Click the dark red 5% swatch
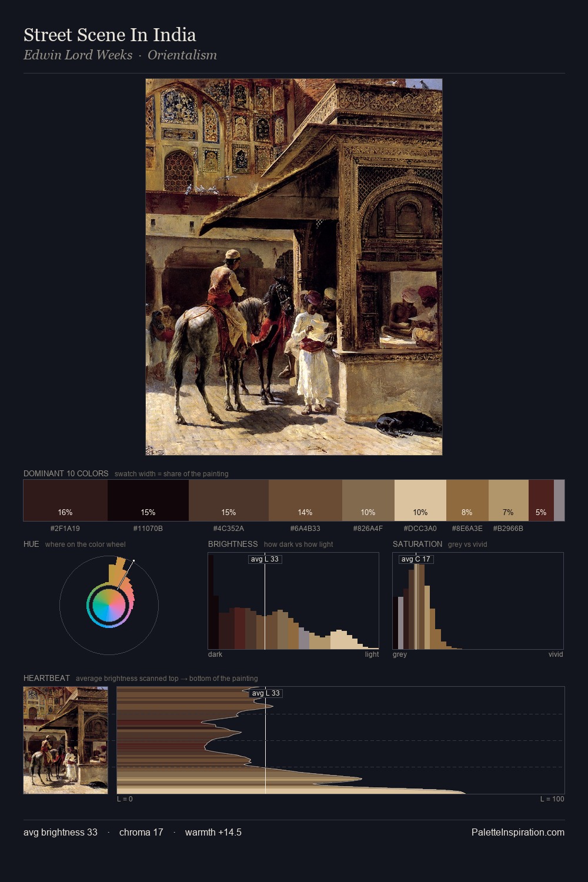The height and width of the screenshot is (882, 588). pos(541,500)
